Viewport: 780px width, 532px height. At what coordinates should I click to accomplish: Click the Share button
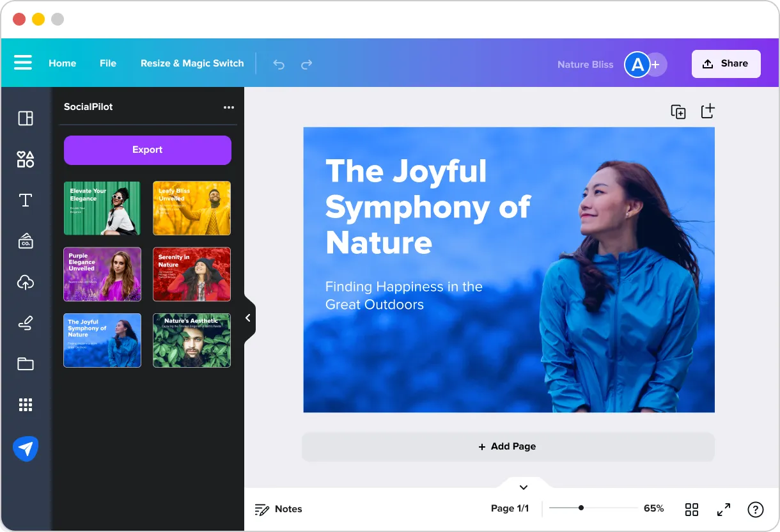point(726,63)
